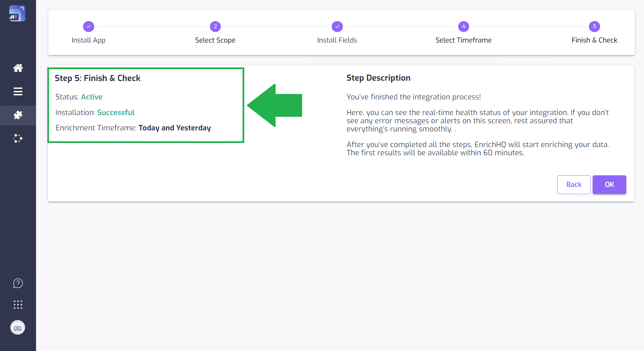Click the Back button
This screenshot has height=351, width=644.
(x=574, y=185)
